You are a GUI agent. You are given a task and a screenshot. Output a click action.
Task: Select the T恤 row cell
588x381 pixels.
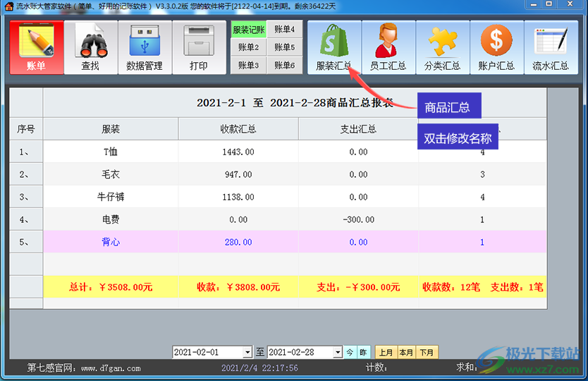click(111, 152)
